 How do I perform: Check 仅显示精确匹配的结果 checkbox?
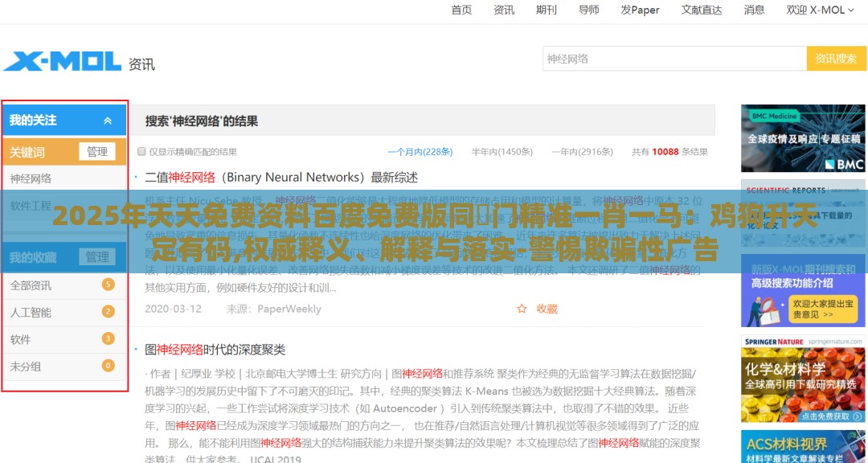pos(141,152)
